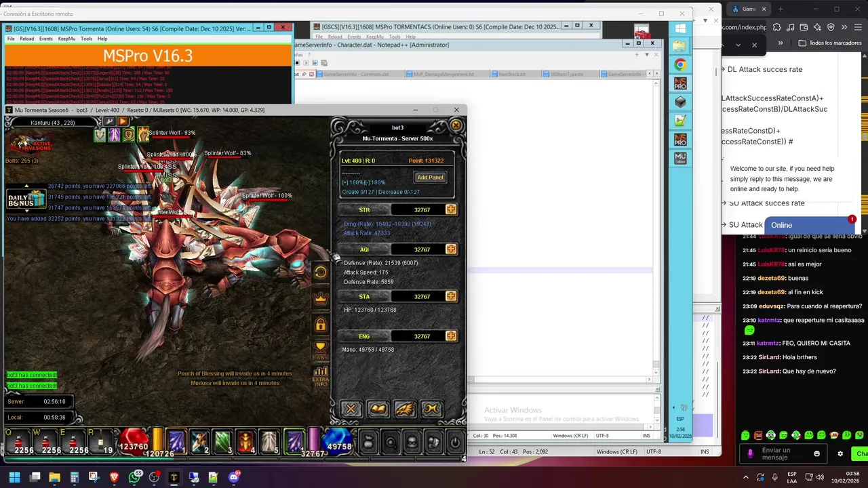868x488 pixels.
Task: Open WhatsApp with the 55 badge on the taskbar
Action: click(134, 477)
